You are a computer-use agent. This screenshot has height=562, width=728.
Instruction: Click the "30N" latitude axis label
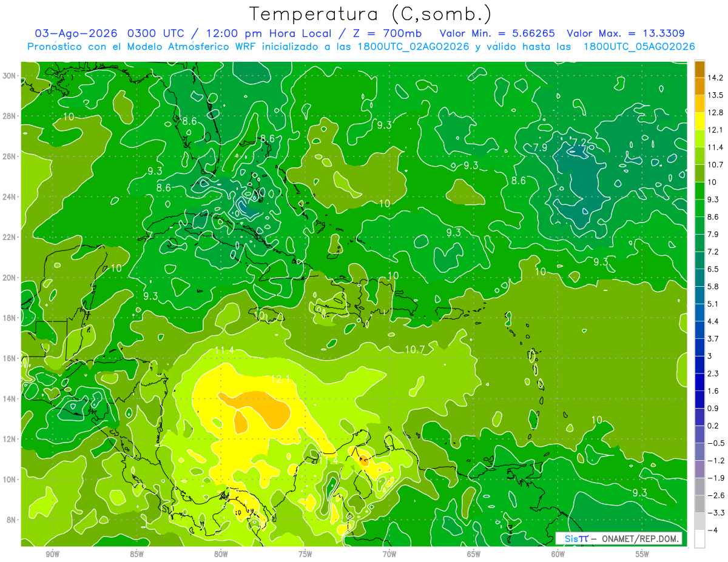10,76
